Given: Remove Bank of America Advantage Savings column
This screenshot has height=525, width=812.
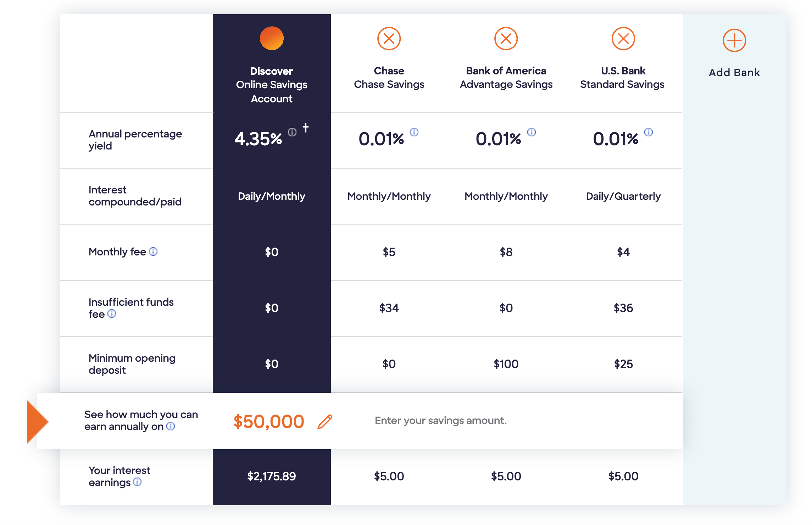Looking at the screenshot, I should tap(506, 39).
